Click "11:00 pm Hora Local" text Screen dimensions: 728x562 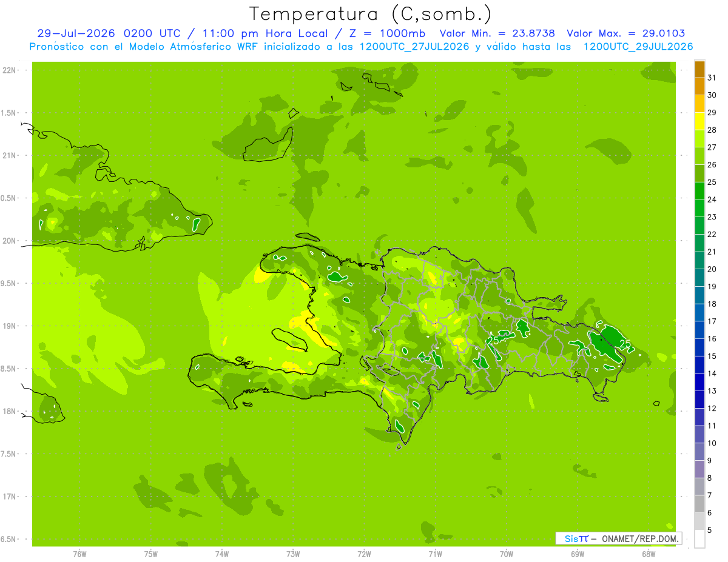(x=265, y=33)
